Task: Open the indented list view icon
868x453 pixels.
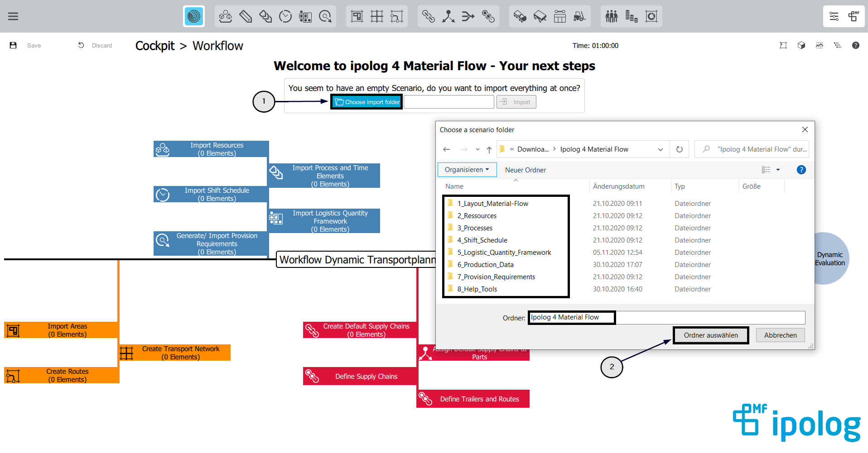Action: pos(838,45)
